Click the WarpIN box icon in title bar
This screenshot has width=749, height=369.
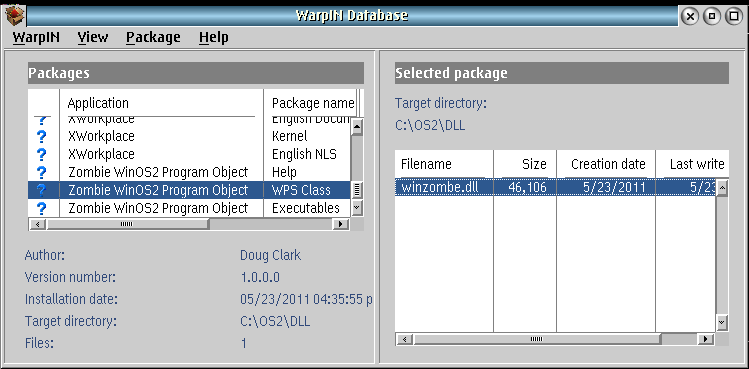15,15
